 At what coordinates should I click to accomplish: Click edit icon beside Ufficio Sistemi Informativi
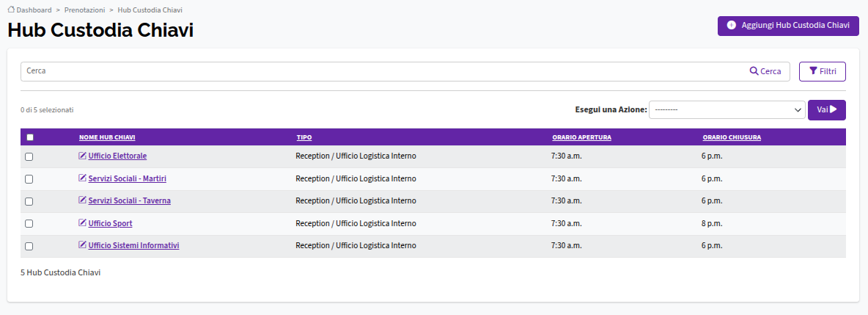coord(83,245)
